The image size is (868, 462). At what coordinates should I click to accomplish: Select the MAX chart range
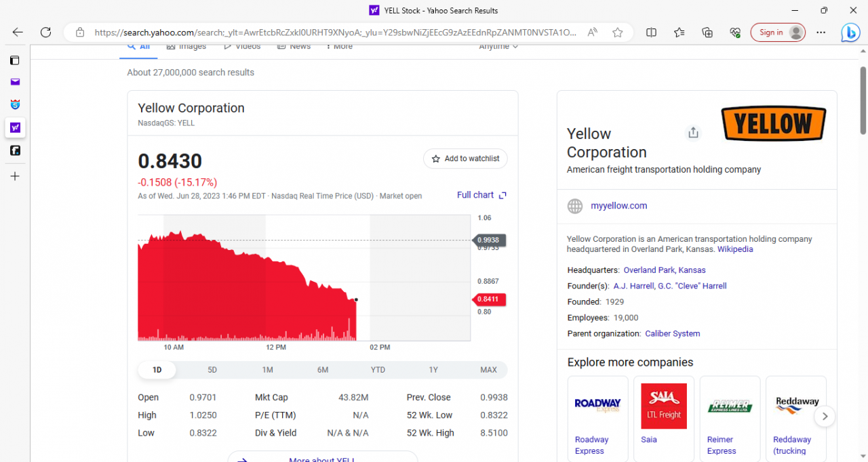[488, 370]
